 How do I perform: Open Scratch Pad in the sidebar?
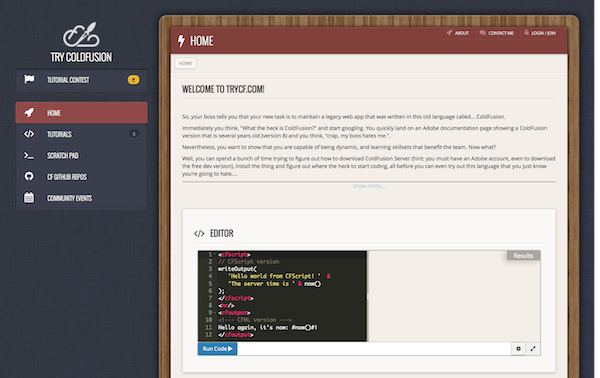coord(82,155)
